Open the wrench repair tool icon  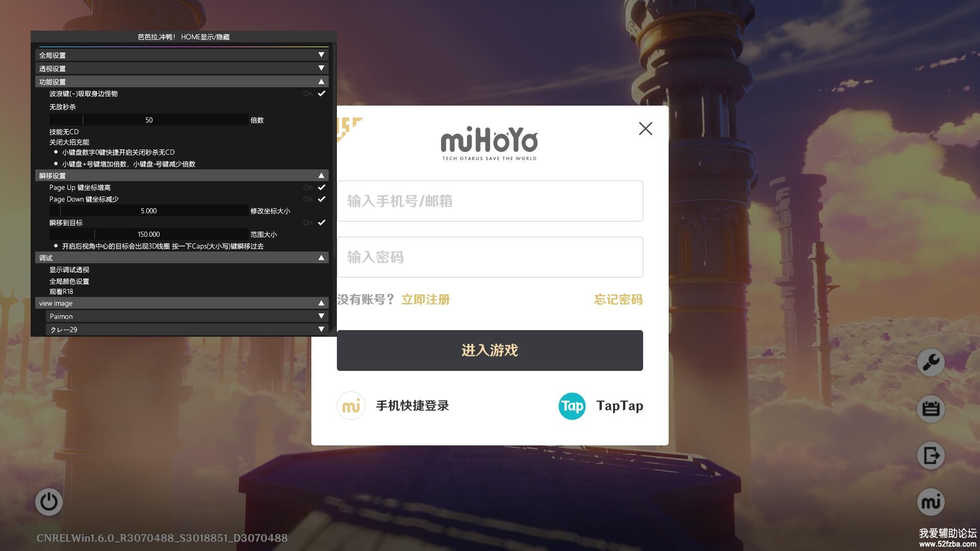point(931,362)
